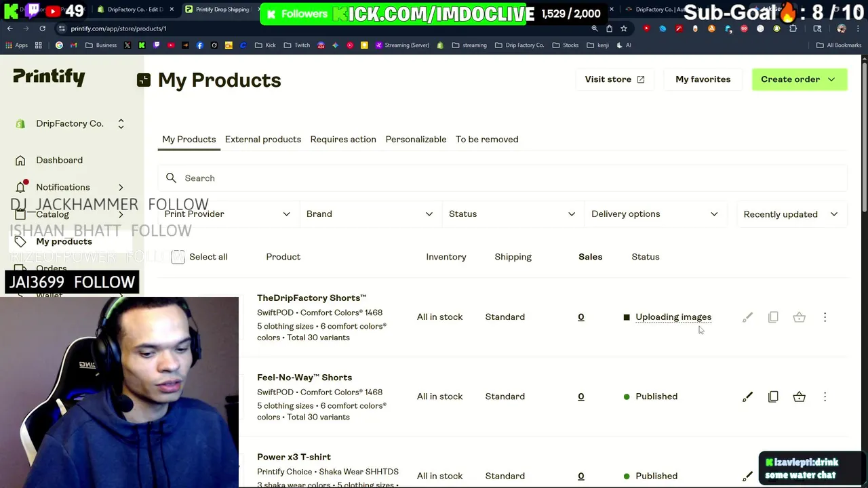Image resolution: width=868 pixels, height=488 pixels.
Task: Switch to the To be removed tab
Action: [x=487, y=140]
